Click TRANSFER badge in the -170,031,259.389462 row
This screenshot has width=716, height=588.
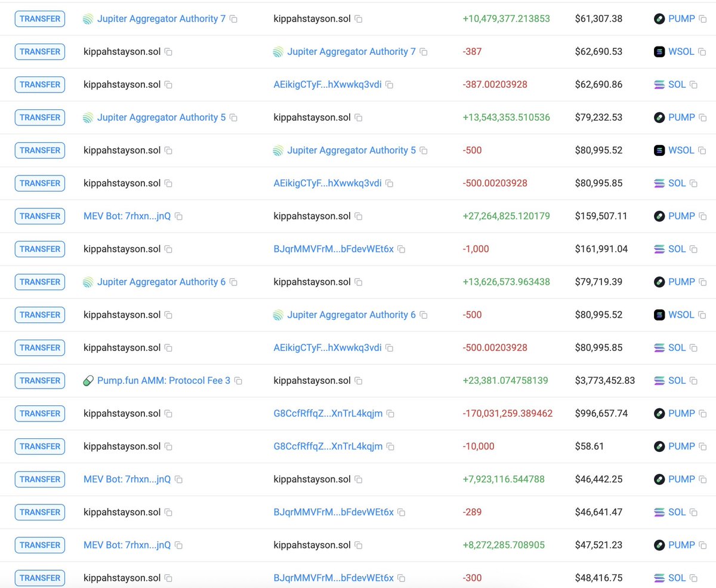pos(40,413)
